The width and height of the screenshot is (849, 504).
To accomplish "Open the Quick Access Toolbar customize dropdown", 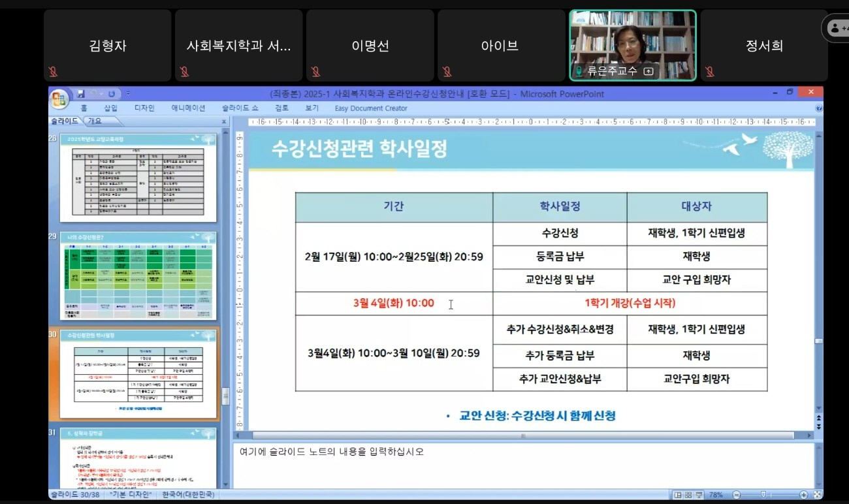I will (127, 92).
